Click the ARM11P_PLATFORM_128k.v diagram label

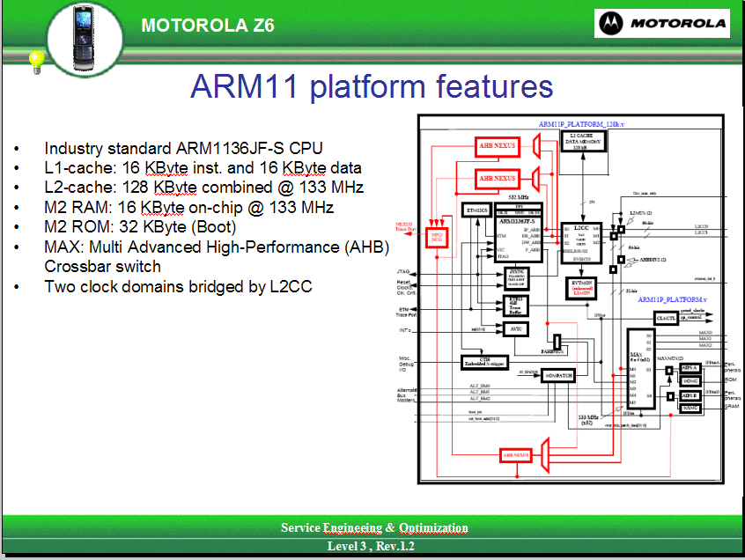[581, 124]
